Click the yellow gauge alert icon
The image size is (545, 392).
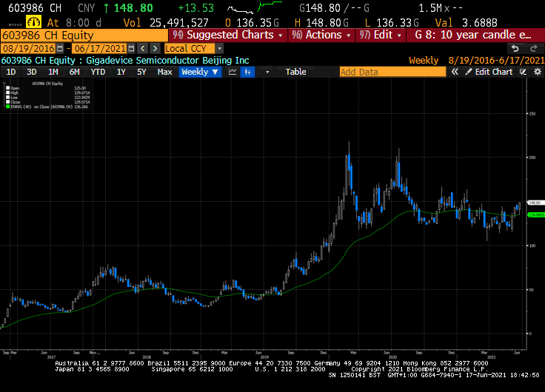click(34, 22)
